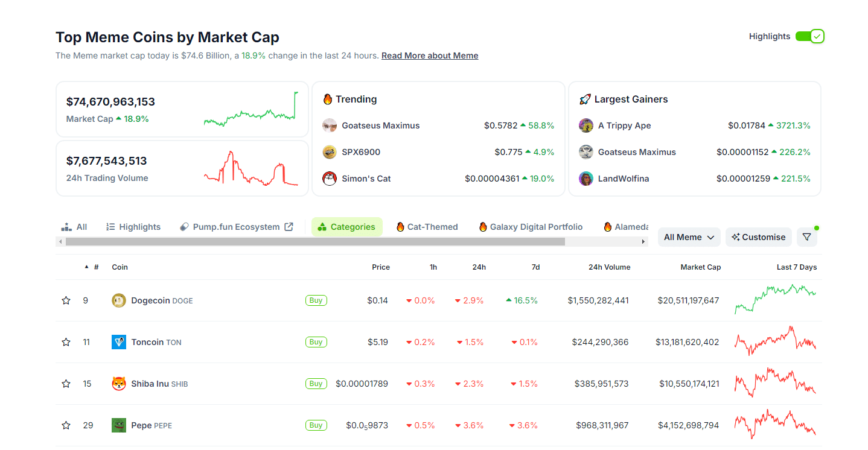The width and height of the screenshot is (868, 450).
Task: Click Buy button for Shiba Inu
Action: (x=316, y=384)
